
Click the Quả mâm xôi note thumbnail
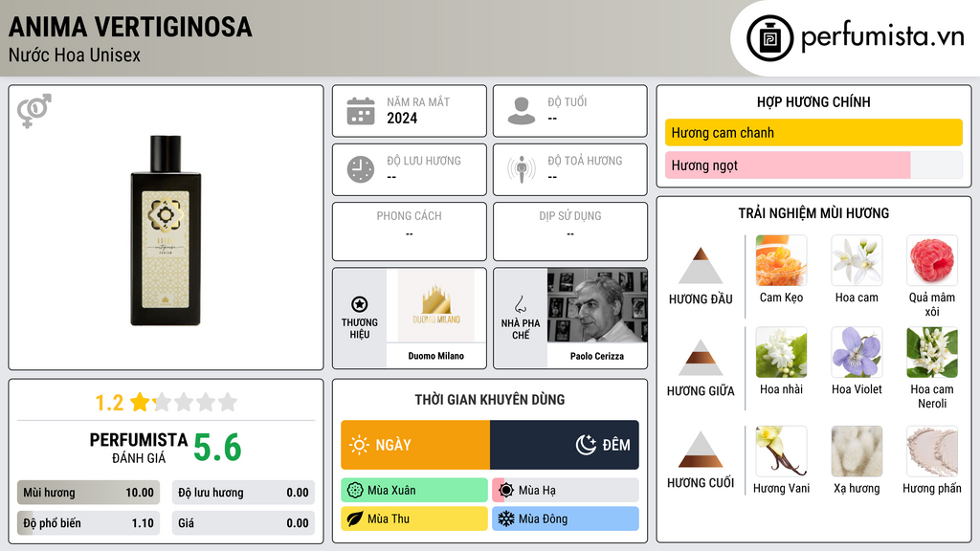[x=932, y=260]
